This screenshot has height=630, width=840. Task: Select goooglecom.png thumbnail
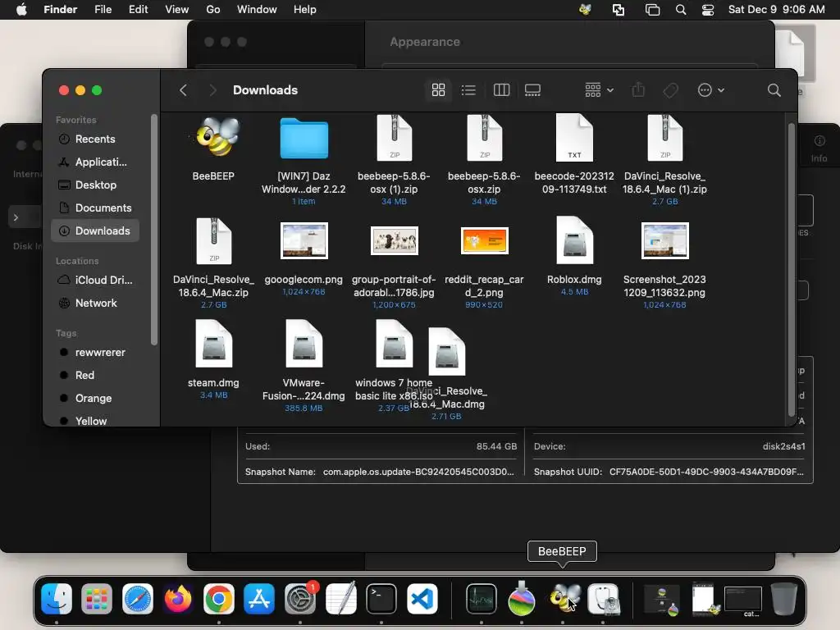coord(304,241)
